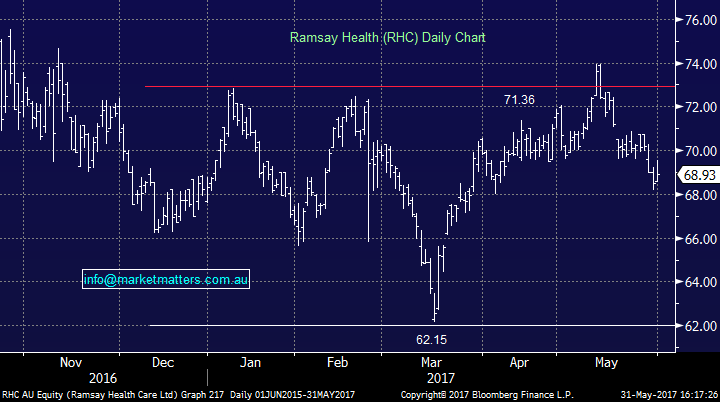Viewport: 720px width, 402px height.
Task: Click the 64.00 axis label
Action: [700, 282]
